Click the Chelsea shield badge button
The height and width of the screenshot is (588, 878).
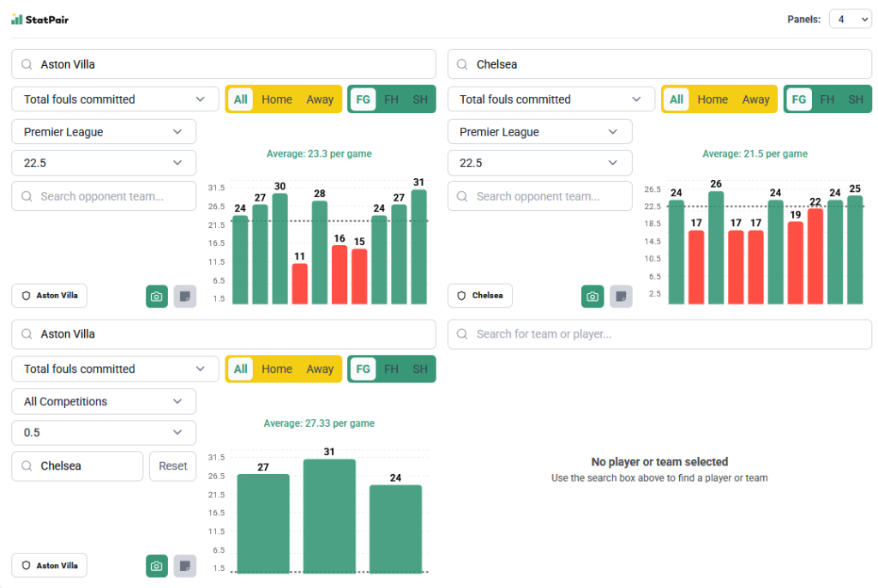(479, 296)
